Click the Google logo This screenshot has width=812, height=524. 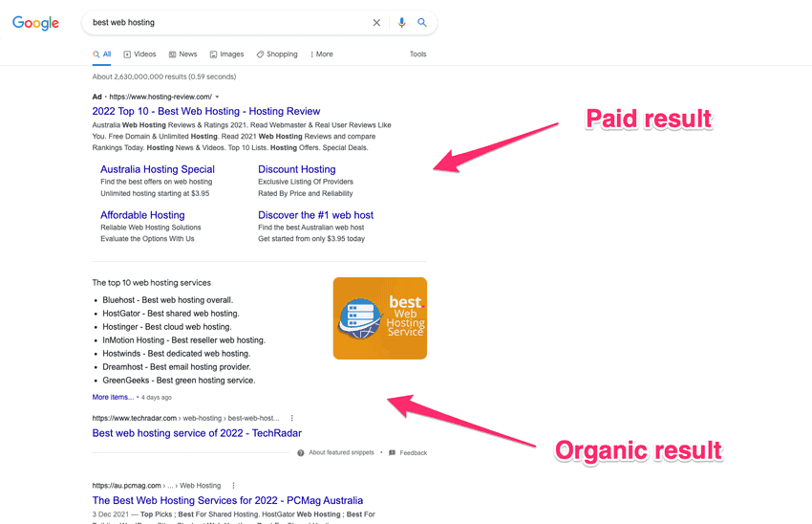(35, 23)
